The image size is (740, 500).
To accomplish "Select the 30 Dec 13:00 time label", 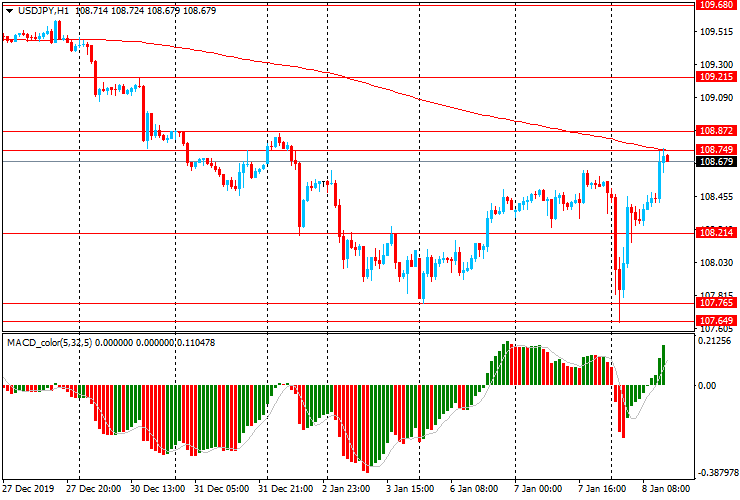I will coord(158,489).
